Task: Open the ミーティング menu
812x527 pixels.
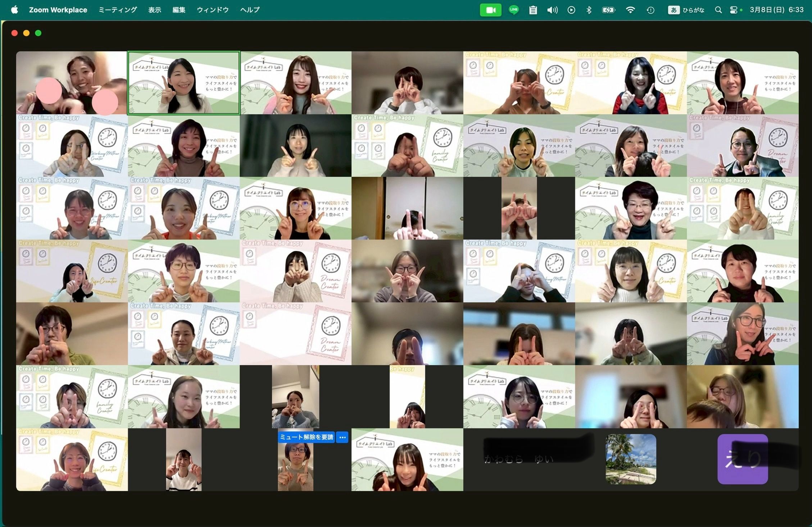Action: [118, 10]
